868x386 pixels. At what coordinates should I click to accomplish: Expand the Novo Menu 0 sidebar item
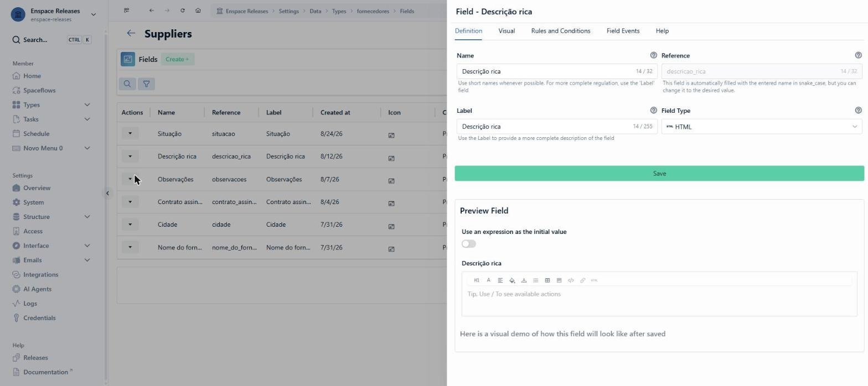[x=87, y=148]
